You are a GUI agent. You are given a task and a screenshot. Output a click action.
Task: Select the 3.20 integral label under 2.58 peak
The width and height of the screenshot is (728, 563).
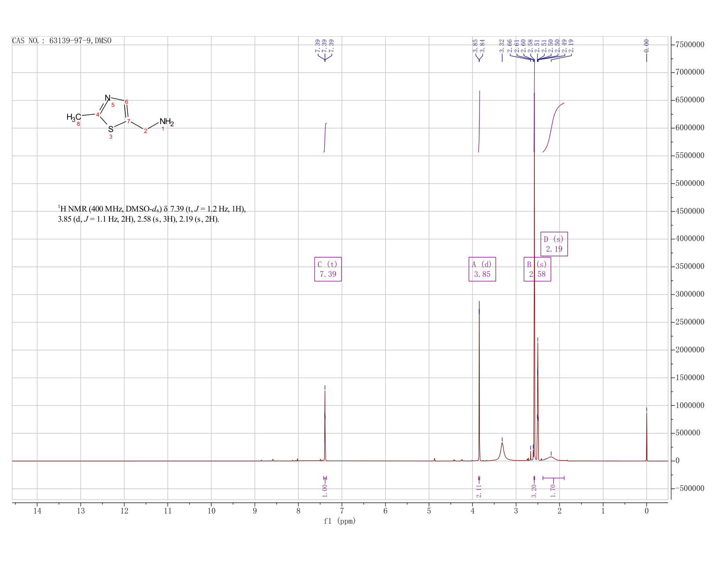tap(534, 490)
